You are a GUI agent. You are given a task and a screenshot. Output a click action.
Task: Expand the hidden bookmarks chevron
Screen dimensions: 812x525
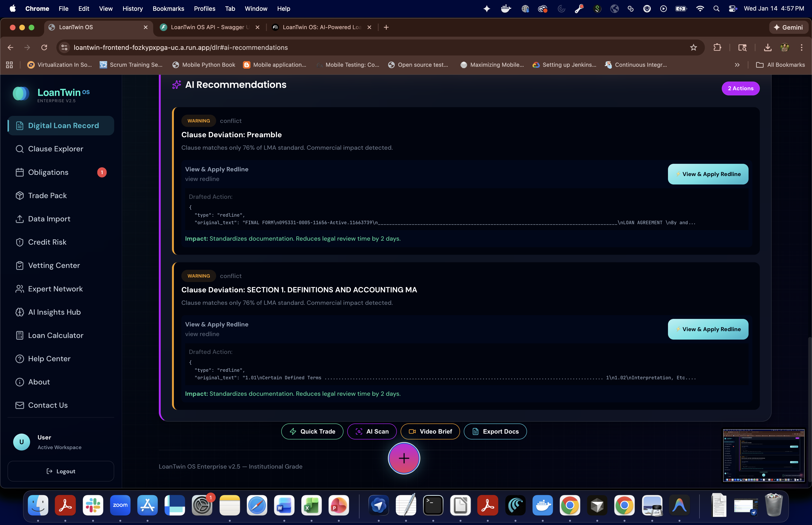click(x=737, y=65)
